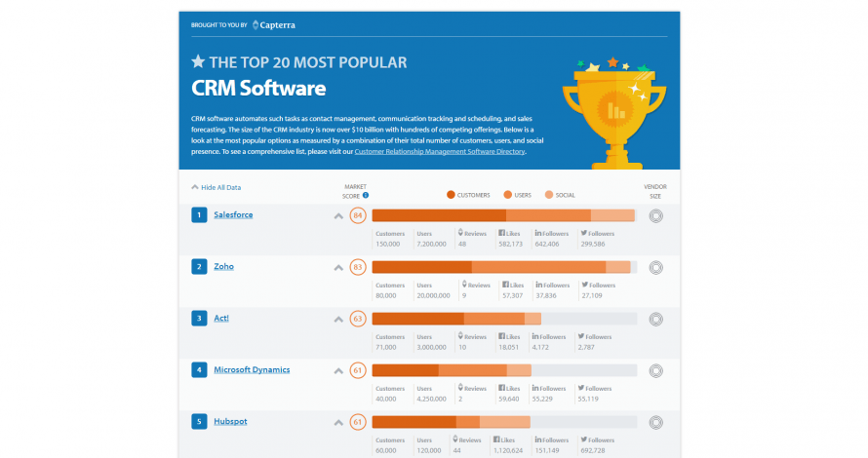This screenshot has height=458, width=868.
Task: Collapse all data with Hide All Data
Action: point(217,187)
